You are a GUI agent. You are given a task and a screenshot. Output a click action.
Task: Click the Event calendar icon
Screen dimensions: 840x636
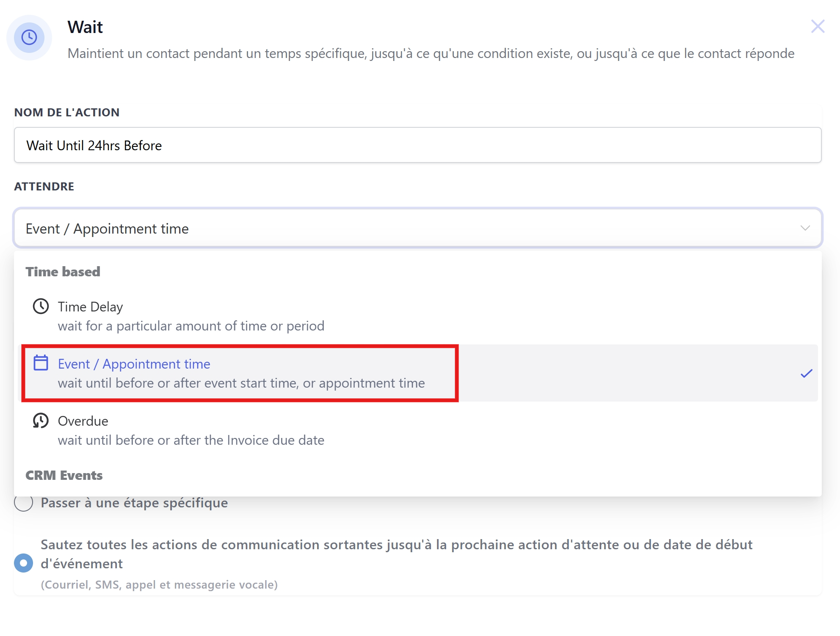[41, 363]
